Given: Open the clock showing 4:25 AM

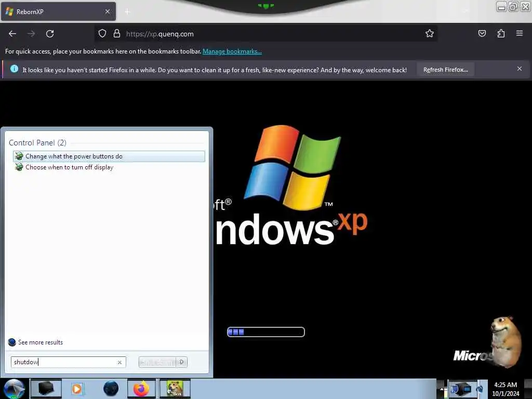Looking at the screenshot, I should point(506,389).
